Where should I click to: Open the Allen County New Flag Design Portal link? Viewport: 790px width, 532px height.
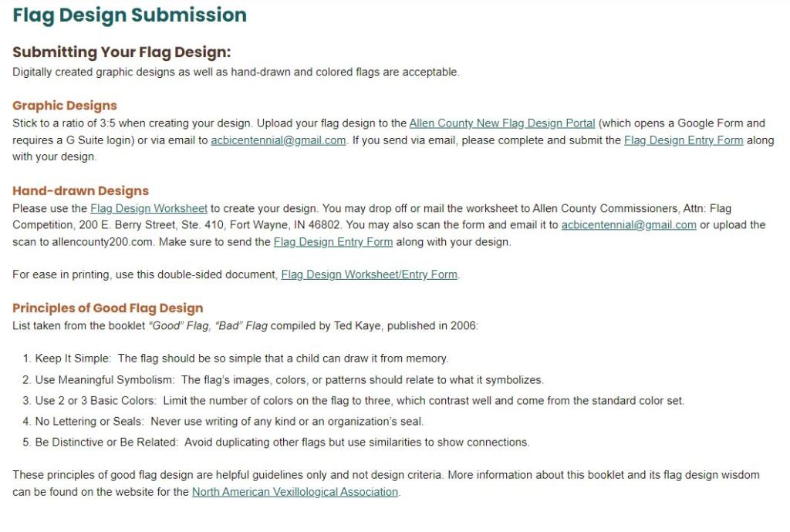(x=501, y=123)
